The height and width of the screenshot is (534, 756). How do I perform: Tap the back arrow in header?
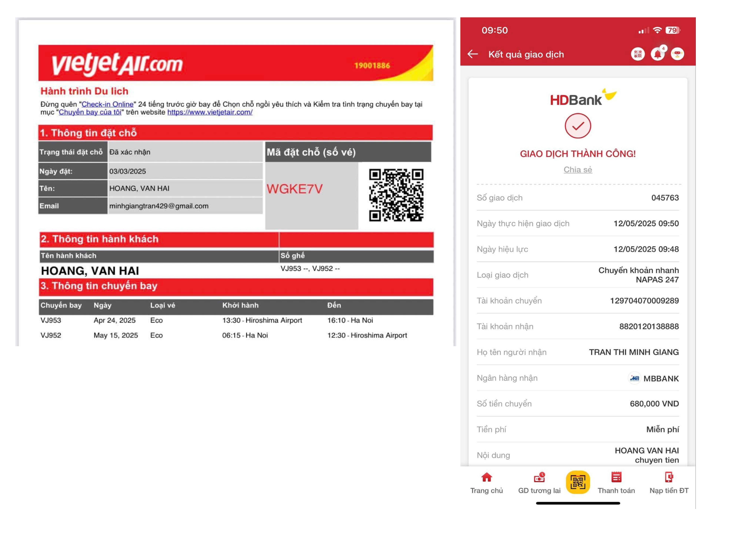click(x=473, y=54)
